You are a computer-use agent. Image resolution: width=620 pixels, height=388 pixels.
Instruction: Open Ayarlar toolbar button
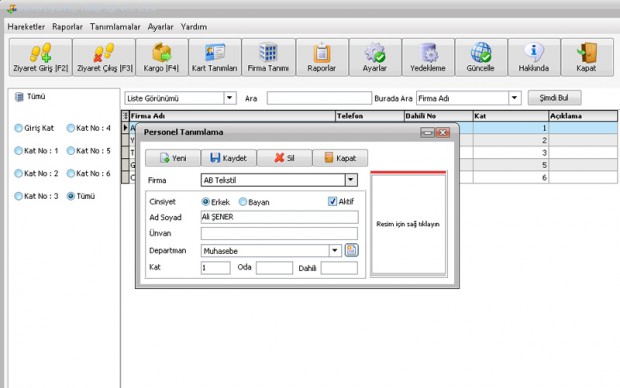click(375, 57)
